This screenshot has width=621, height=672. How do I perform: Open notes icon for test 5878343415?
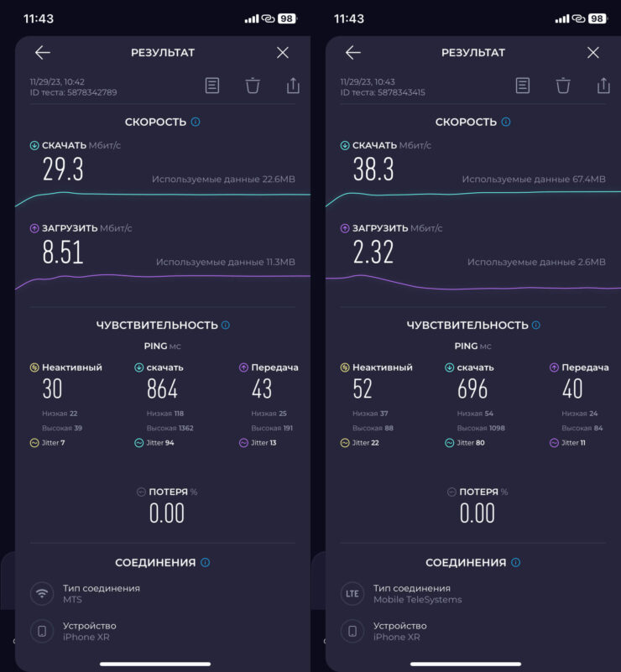[x=523, y=85]
